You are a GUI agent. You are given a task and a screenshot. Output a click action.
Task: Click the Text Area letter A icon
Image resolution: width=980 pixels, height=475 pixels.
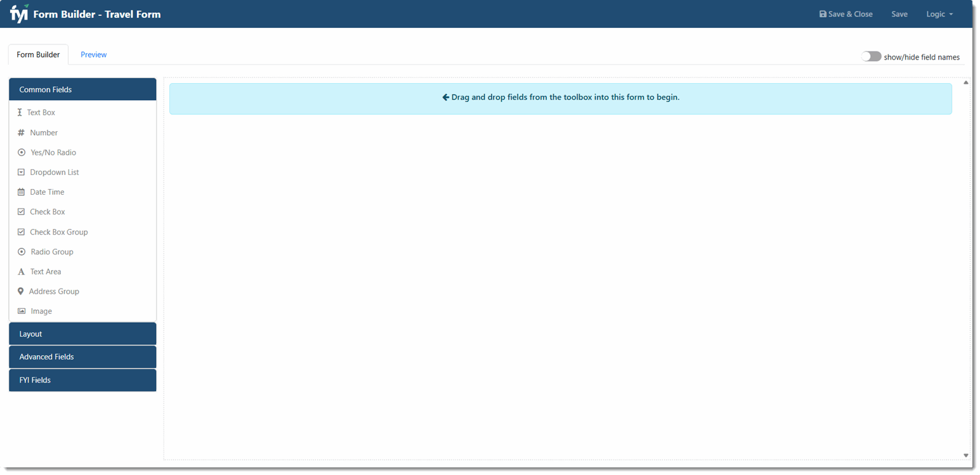[x=21, y=271]
